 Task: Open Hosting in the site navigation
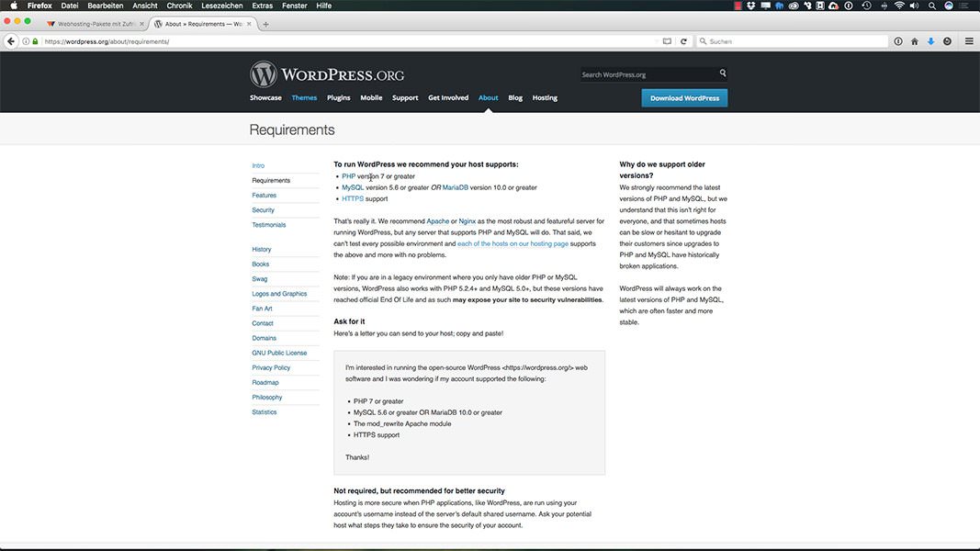pos(545,98)
